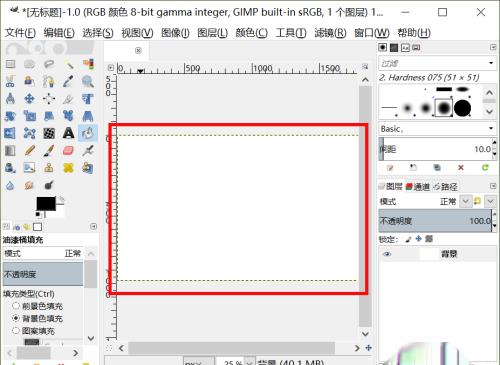The height and width of the screenshot is (365, 500).
Task: Select the Bucket Fill tool
Action: [88, 133]
